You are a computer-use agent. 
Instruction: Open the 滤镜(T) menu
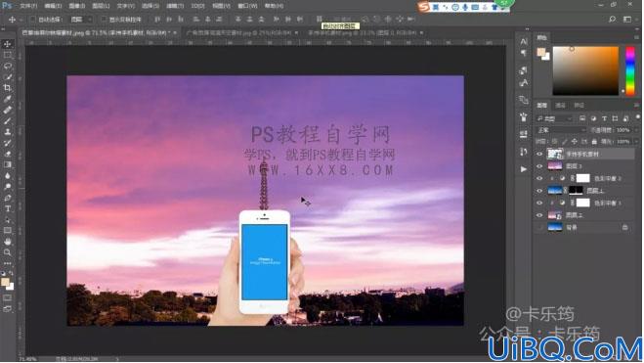point(174,6)
